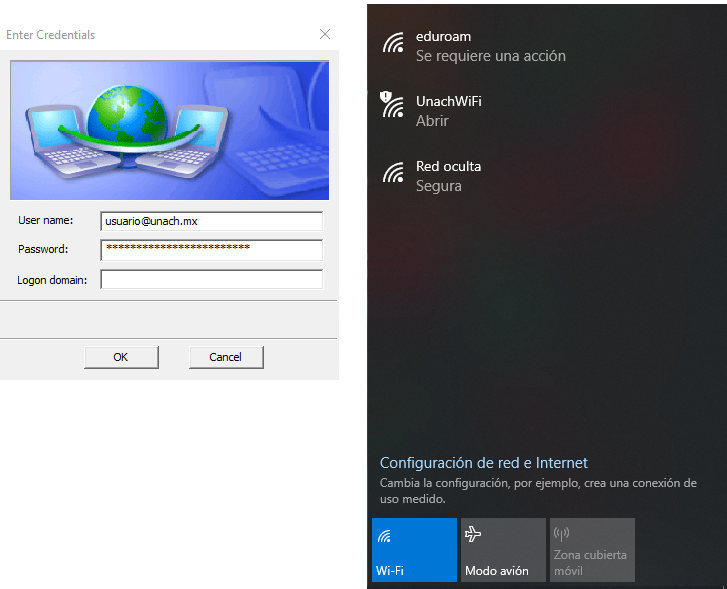Click the Wi-Fi symbol on the blue tile
727x589 pixels.
click(384, 537)
